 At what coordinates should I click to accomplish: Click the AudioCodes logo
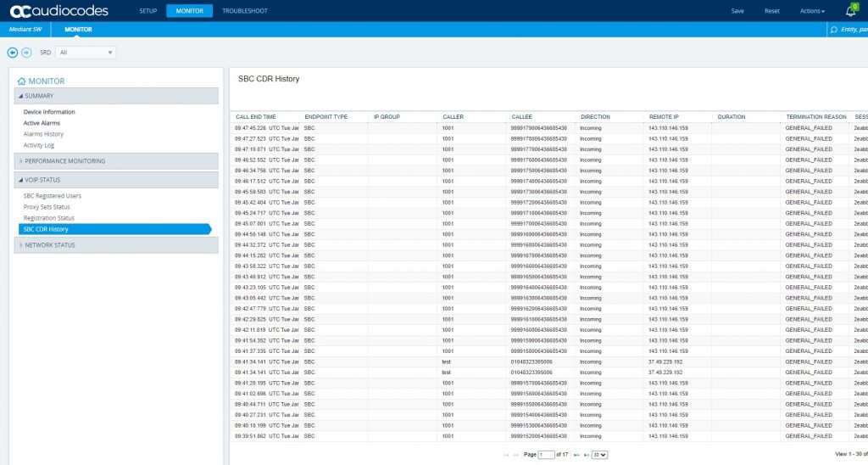(59, 10)
